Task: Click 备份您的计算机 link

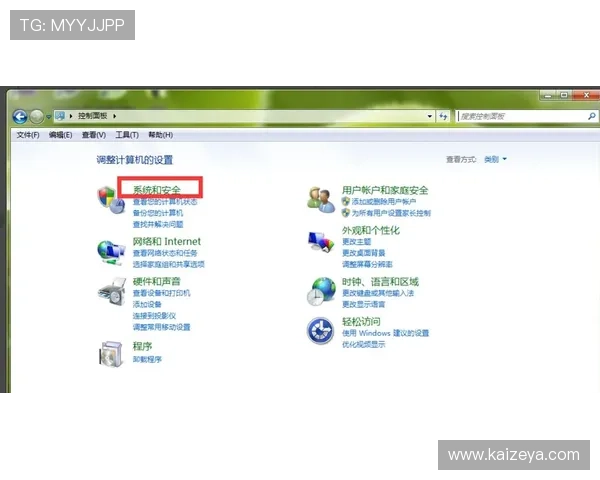Action: [158, 213]
